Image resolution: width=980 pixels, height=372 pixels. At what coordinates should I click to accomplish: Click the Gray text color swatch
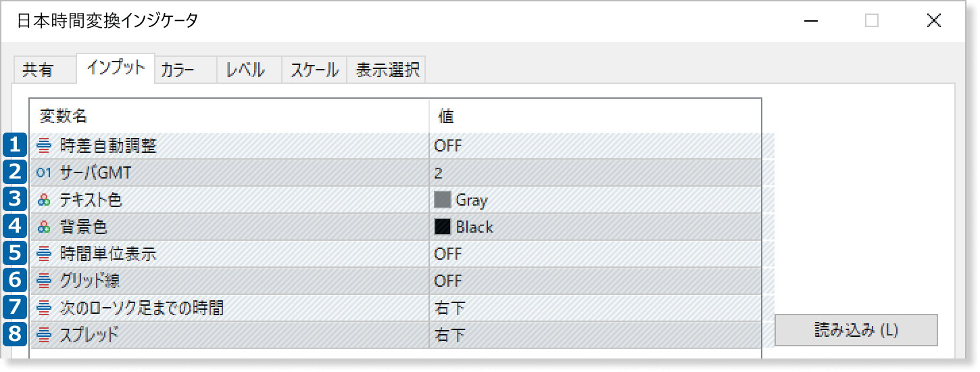pos(443,200)
